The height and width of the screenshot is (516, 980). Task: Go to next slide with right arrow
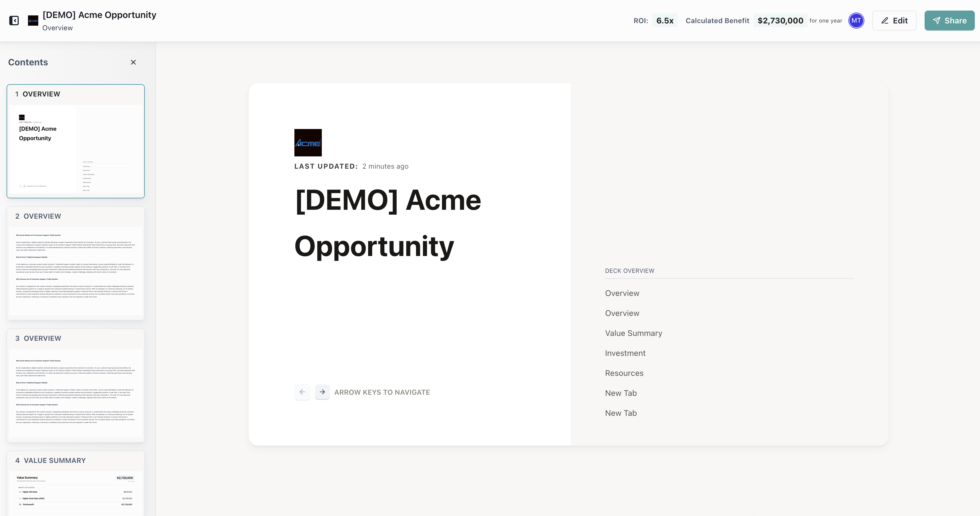point(322,392)
